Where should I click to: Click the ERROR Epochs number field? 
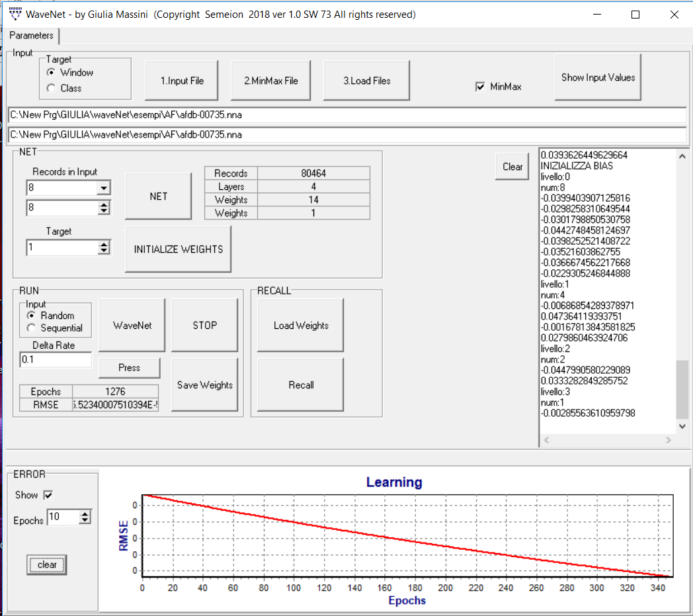coord(63,517)
